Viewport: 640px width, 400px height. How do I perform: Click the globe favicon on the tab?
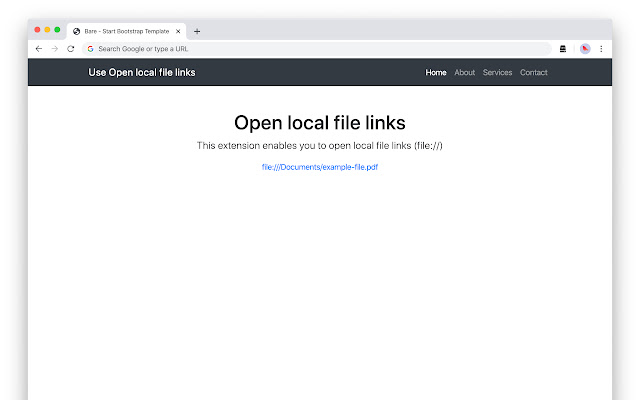76,31
